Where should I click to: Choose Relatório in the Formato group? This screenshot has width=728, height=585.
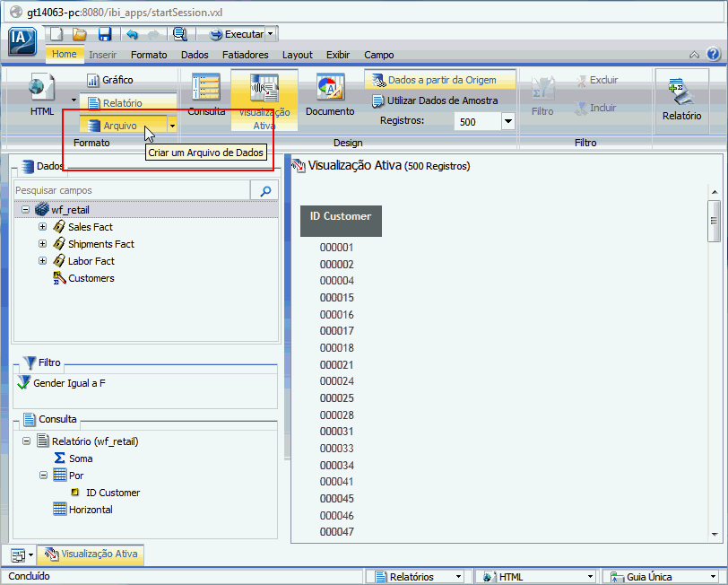click(x=127, y=103)
